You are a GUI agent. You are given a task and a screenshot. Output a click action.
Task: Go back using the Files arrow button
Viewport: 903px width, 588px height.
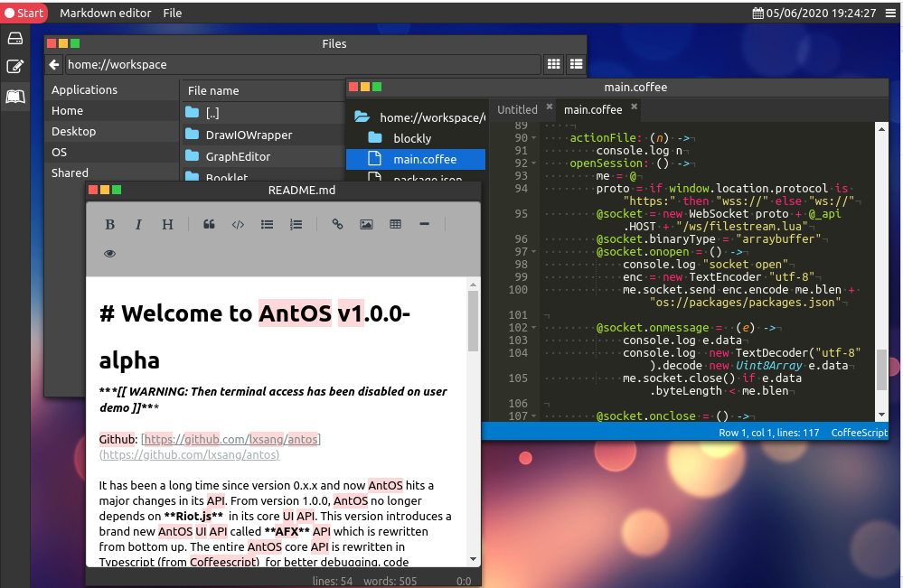[x=54, y=65]
